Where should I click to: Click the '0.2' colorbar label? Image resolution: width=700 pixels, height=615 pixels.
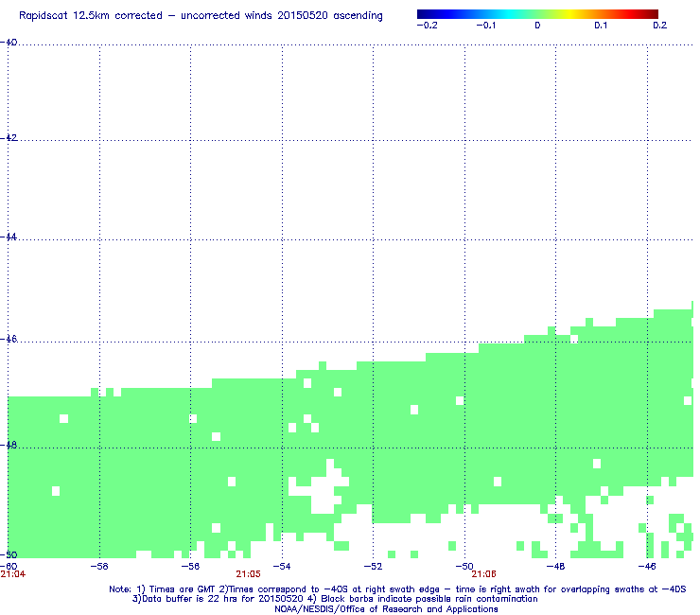[660, 26]
